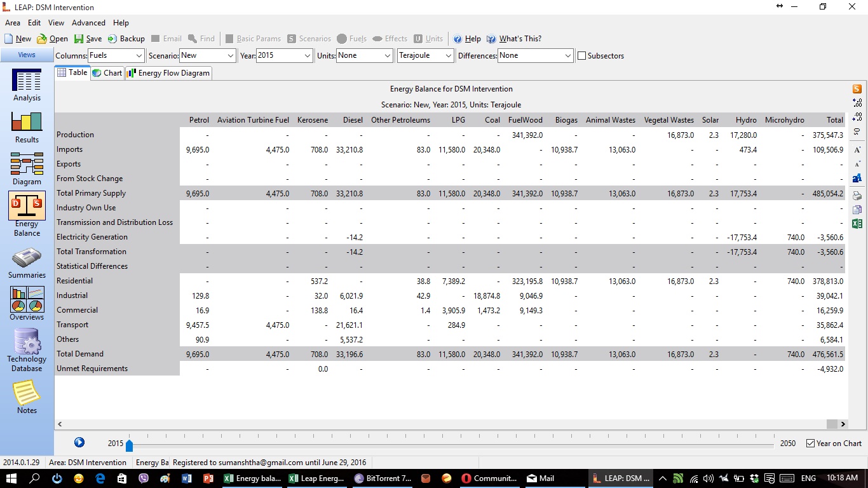868x488 pixels.
Task: Open the Notes view
Action: (x=27, y=397)
